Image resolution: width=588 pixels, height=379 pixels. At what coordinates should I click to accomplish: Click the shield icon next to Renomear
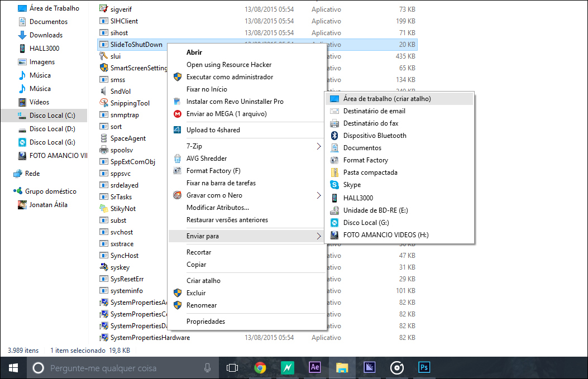[x=178, y=305]
